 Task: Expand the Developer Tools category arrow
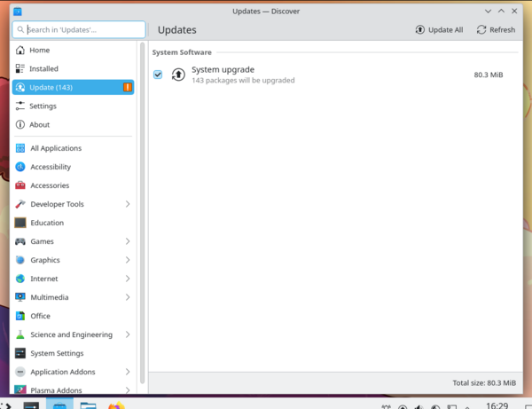128,204
